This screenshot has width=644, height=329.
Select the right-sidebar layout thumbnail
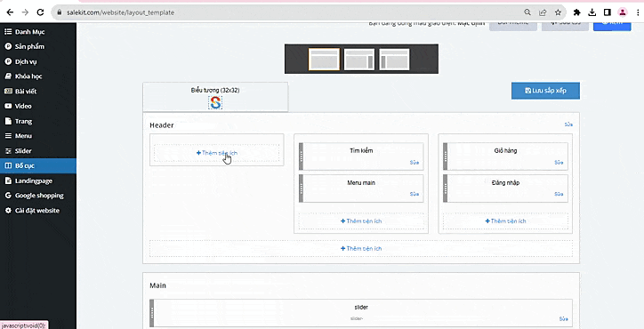(x=359, y=60)
